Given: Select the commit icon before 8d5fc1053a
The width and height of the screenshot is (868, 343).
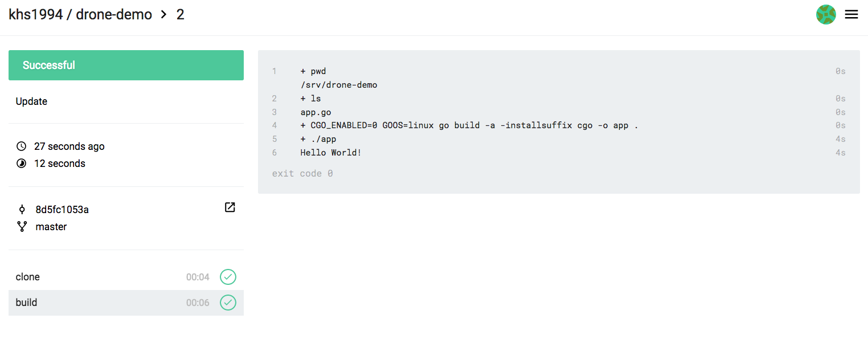Looking at the screenshot, I should click(x=22, y=209).
